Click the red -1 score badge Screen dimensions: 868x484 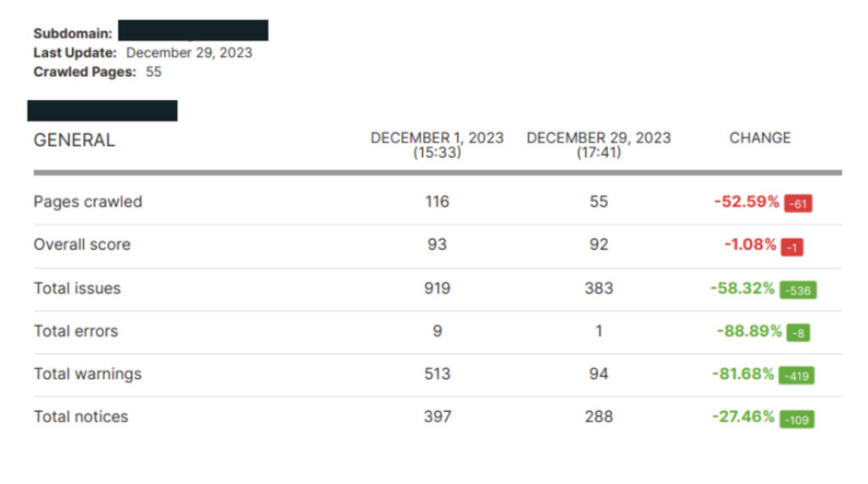click(793, 247)
